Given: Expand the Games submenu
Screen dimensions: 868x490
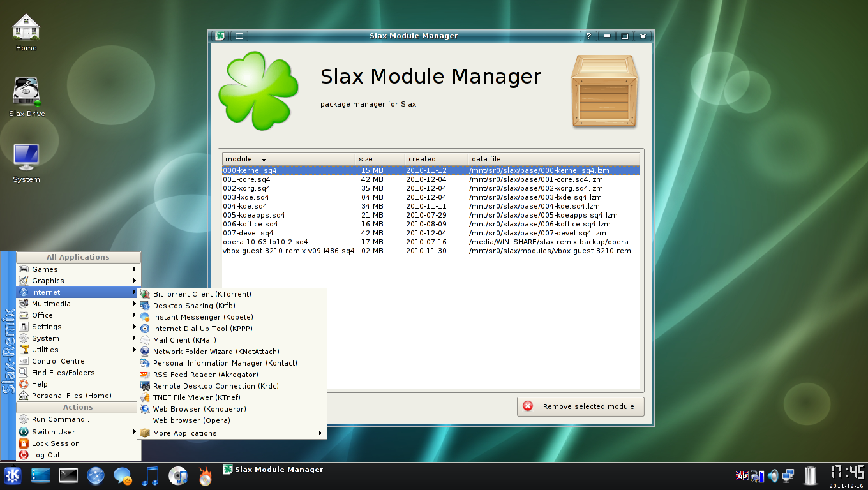Looking at the screenshot, I should (x=78, y=269).
